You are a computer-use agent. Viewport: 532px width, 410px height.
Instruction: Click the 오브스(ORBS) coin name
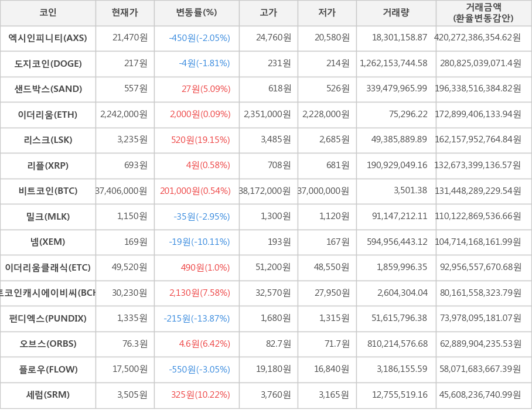click(x=47, y=344)
